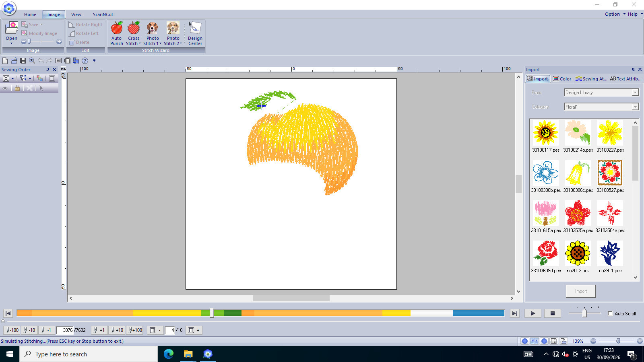Toggle the eye visibility icon in Sewing Order

(6, 88)
